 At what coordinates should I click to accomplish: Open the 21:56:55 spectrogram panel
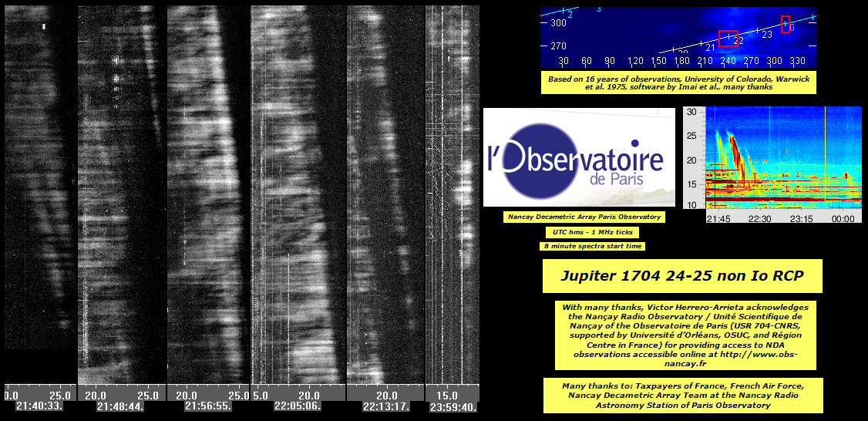209,194
